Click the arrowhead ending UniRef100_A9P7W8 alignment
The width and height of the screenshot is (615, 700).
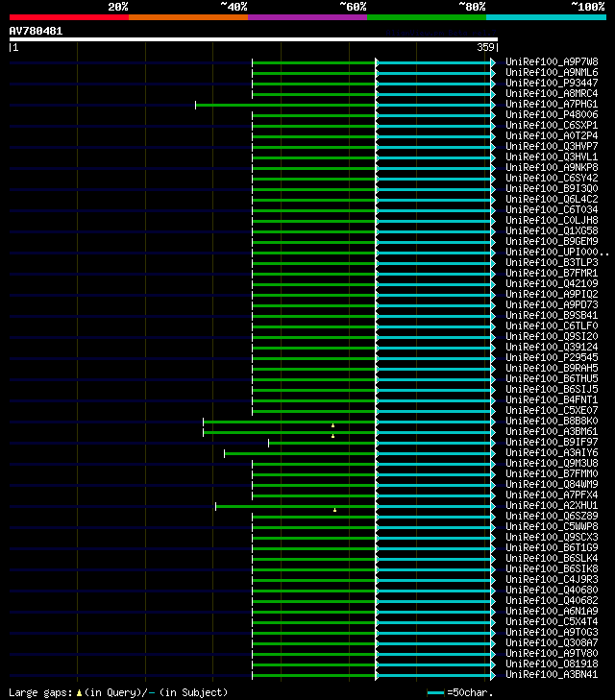pyautogui.click(x=493, y=63)
